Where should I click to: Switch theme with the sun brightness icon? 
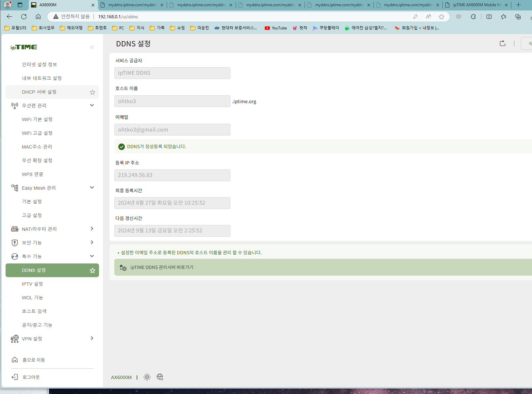[147, 377]
